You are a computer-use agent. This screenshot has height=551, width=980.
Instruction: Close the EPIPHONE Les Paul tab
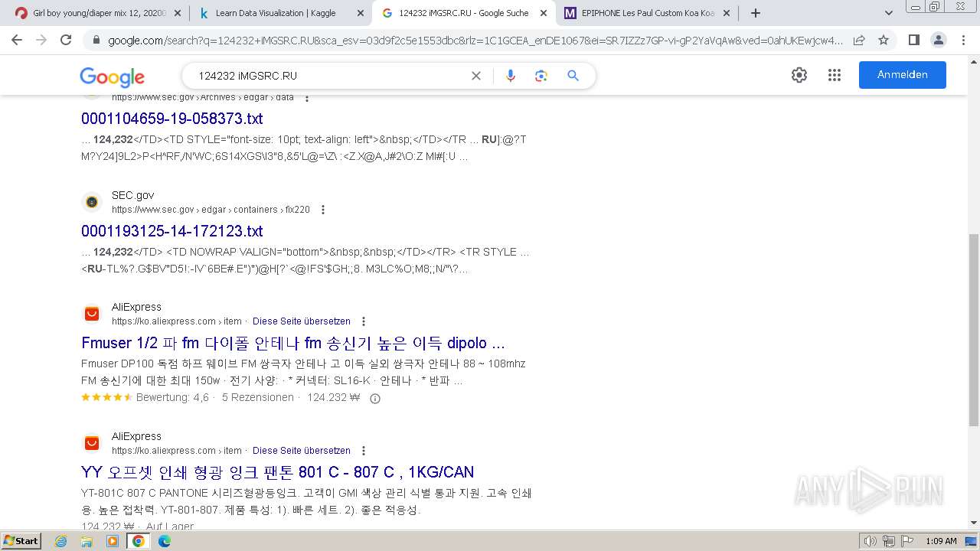pos(727,13)
